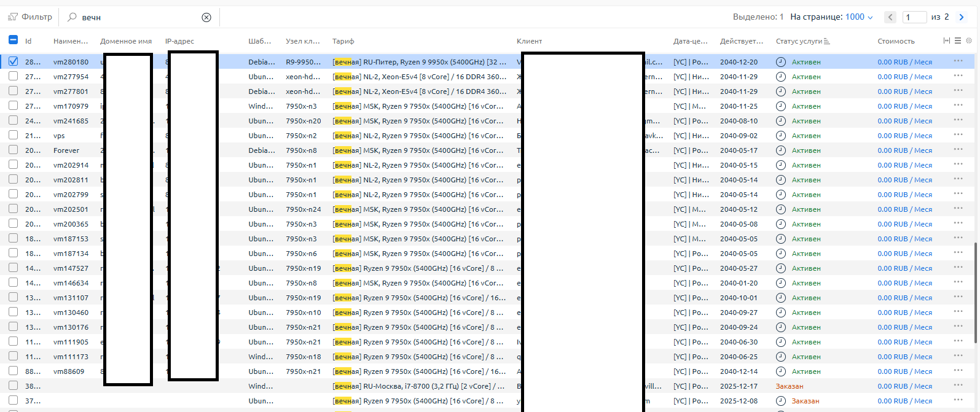Open the Фильтр panel

click(x=30, y=17)
